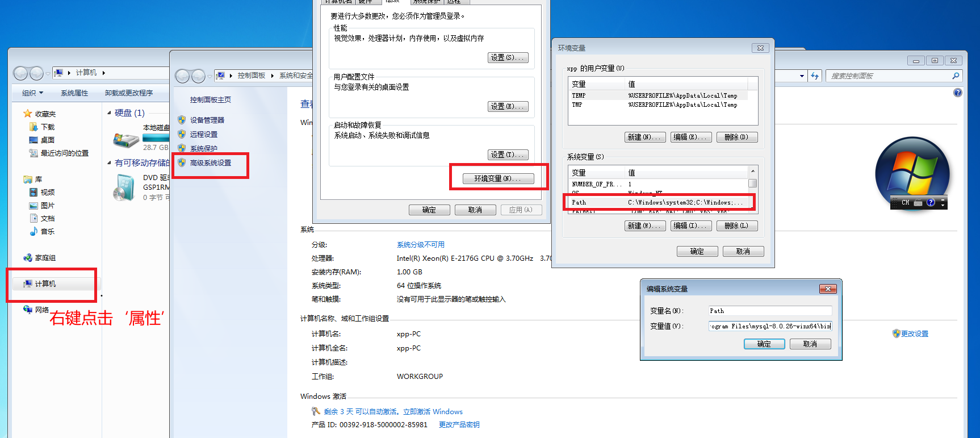The height and width of the screenshot is (438, 980).
Task: Select the local disk drive icon
Action: point(126,140)
